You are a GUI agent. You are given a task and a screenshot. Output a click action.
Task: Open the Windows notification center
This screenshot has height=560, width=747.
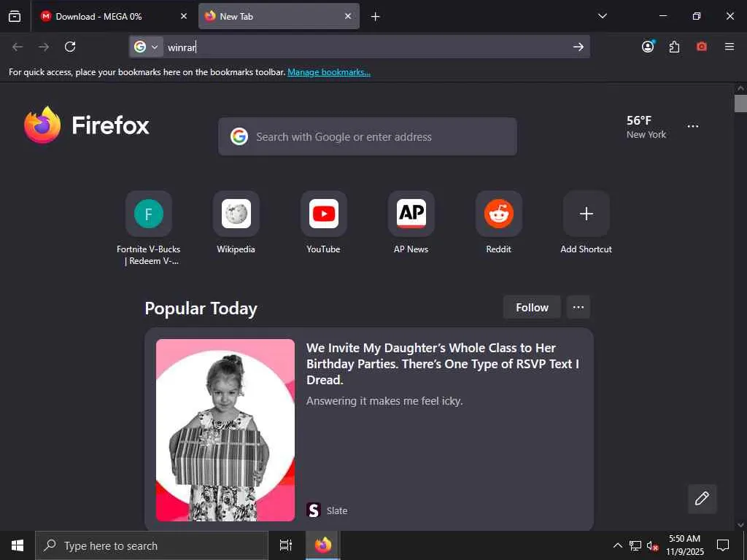723,545
